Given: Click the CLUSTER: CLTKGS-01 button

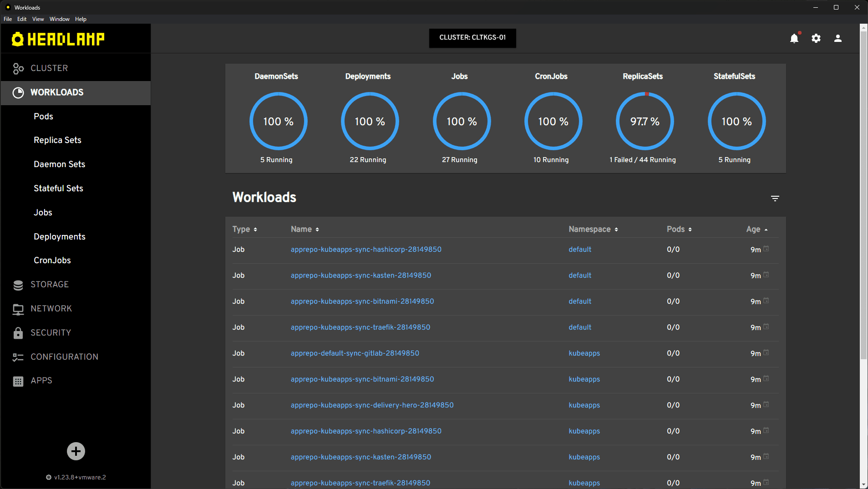Looking at the screenshot, I should point(472,38).
